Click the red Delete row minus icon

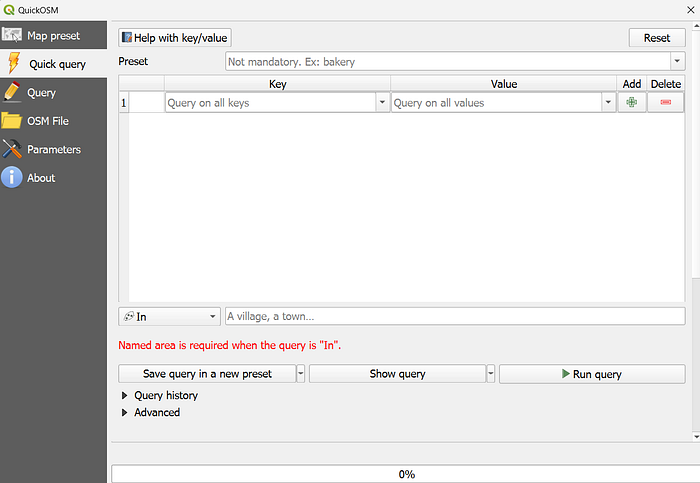[x=666, y=102]
